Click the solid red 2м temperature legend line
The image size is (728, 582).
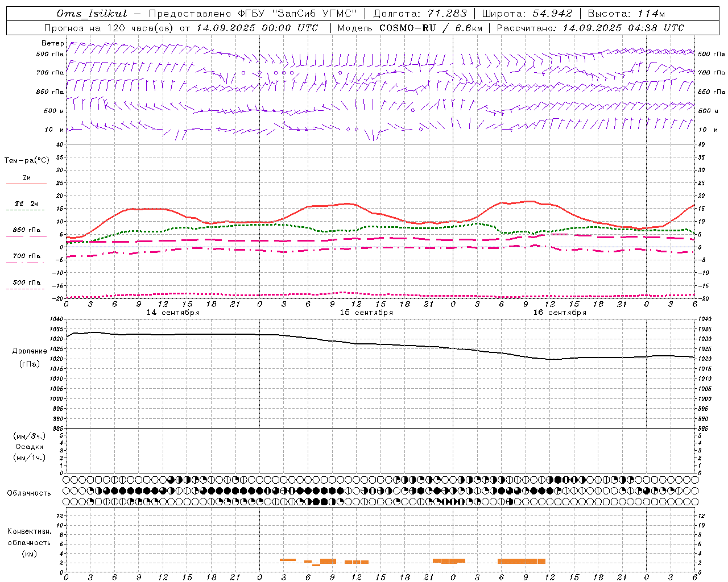[26, 184]
